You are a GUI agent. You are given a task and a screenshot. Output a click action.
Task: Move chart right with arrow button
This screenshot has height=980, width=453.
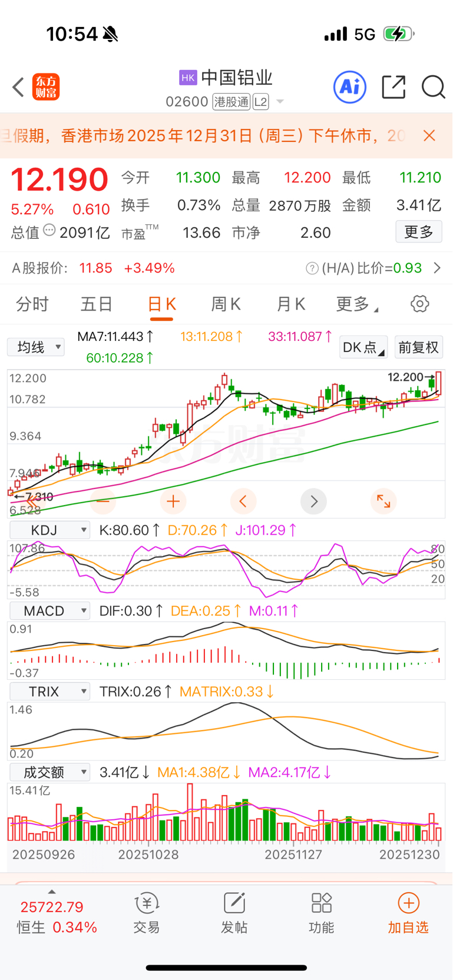313,501
